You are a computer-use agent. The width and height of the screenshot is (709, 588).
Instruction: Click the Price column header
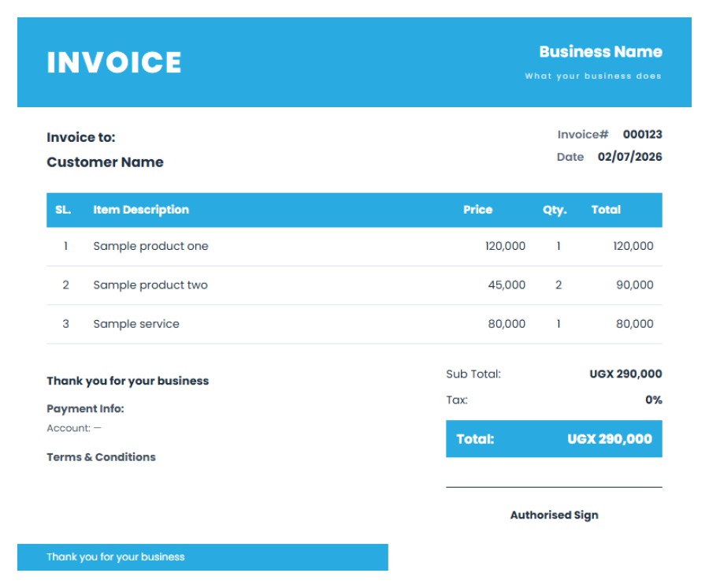coord(477,210)
